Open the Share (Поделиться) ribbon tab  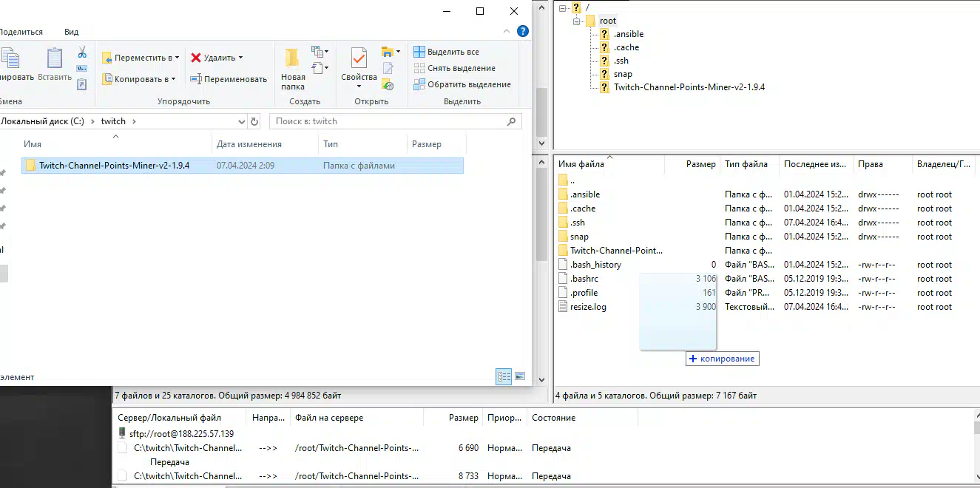coord(21,32)
